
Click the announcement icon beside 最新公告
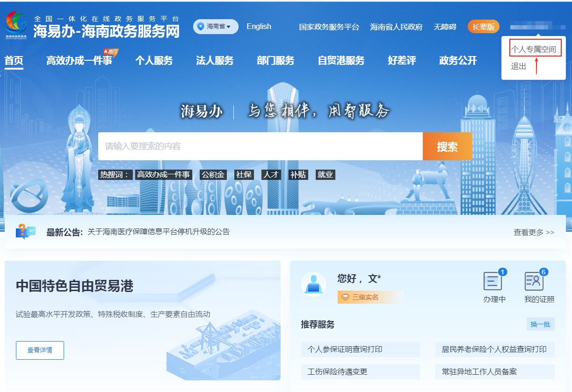(26, 232)
